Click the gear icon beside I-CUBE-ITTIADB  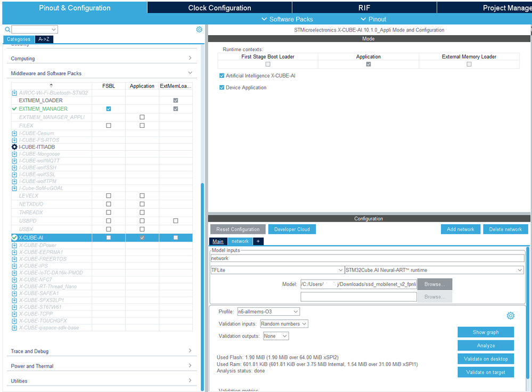14,147
